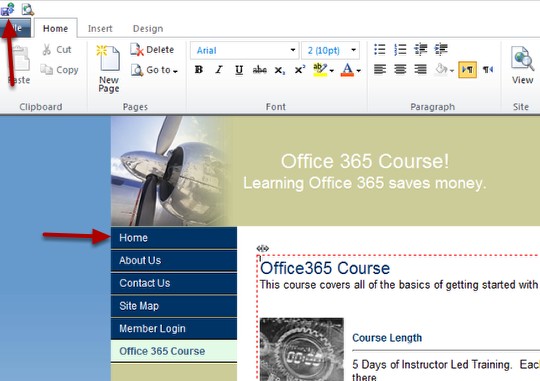540x381 pixels.
Task: Open the Site Map navigation link
Action: point(174,306)
